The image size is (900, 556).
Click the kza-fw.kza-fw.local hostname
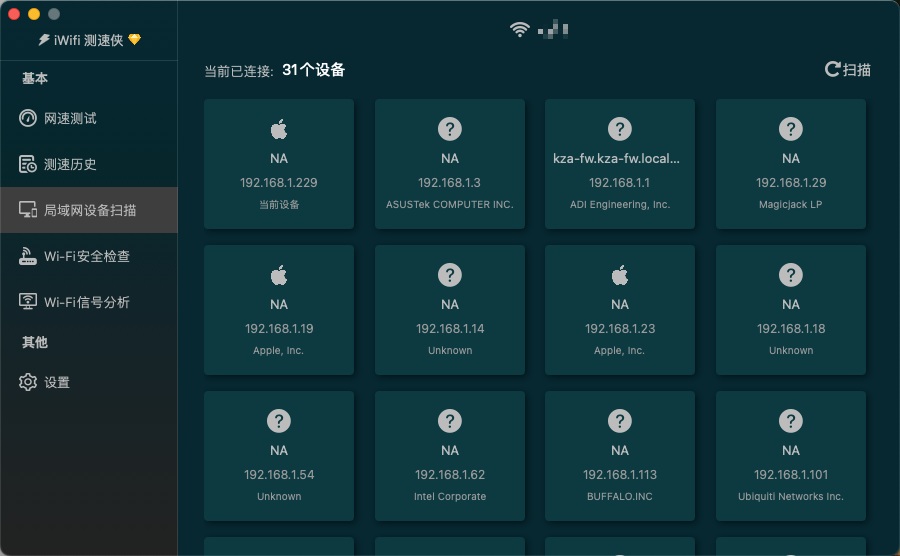click(616, 158)
